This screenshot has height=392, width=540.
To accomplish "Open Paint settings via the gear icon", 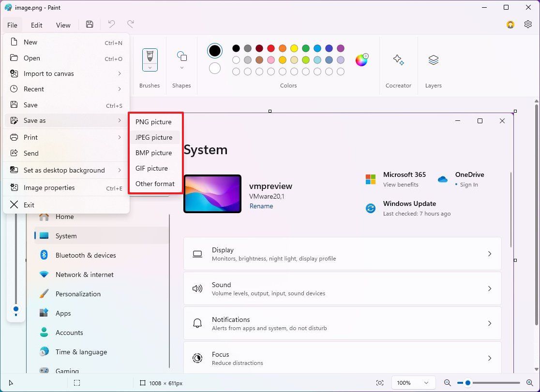I will 527,24.
